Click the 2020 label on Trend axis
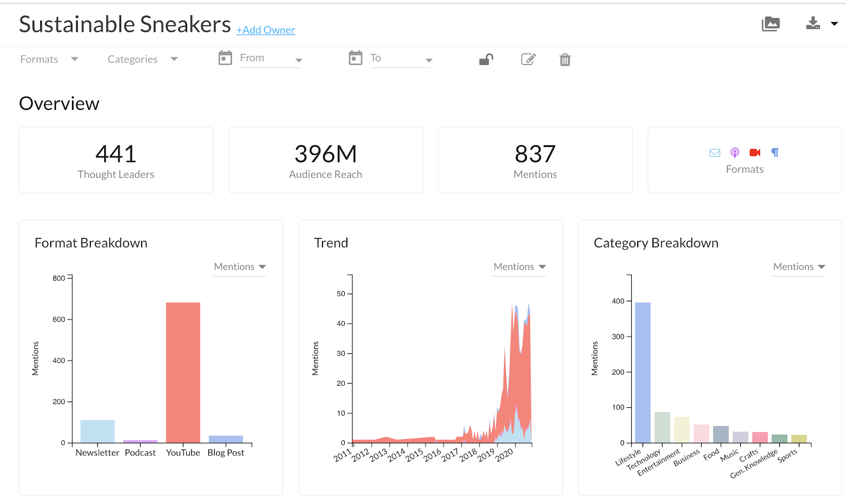Image resolution: width=846 pixels, height=504 pixels. (504, 455)
